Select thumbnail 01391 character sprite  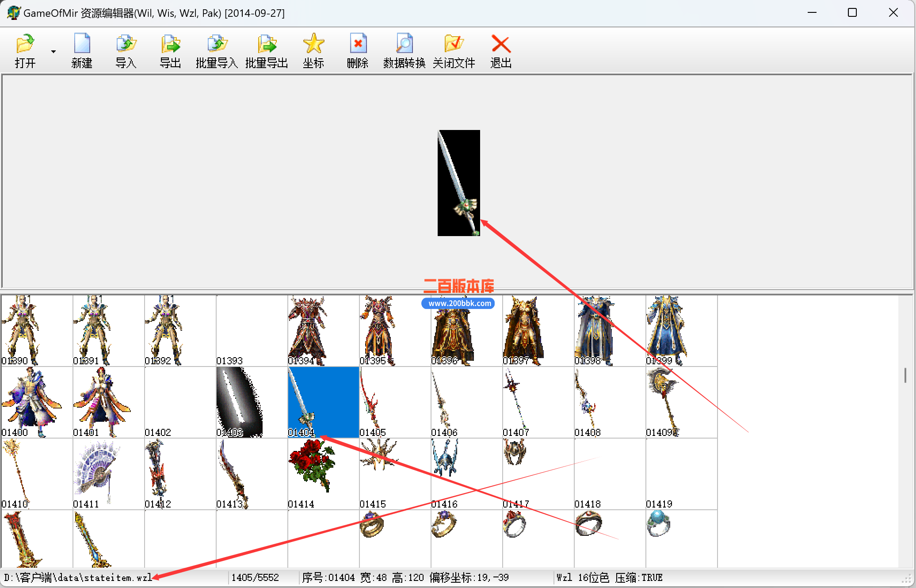pos(109,331)
